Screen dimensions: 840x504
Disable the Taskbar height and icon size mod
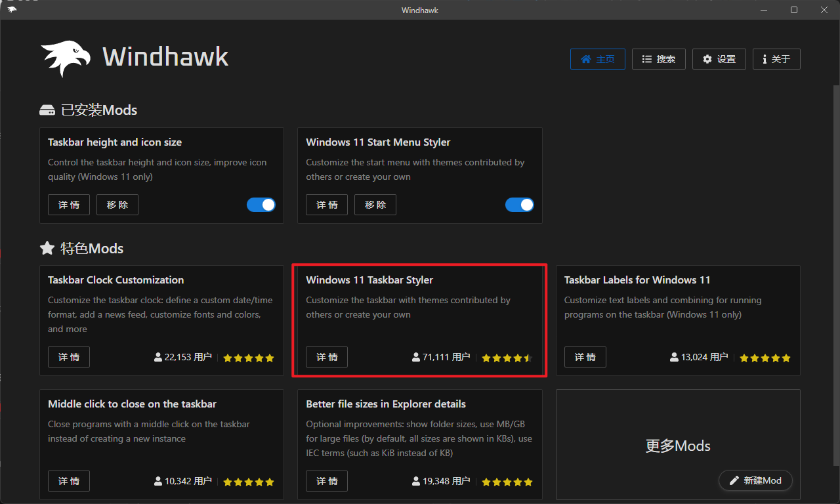coord(261,205)
